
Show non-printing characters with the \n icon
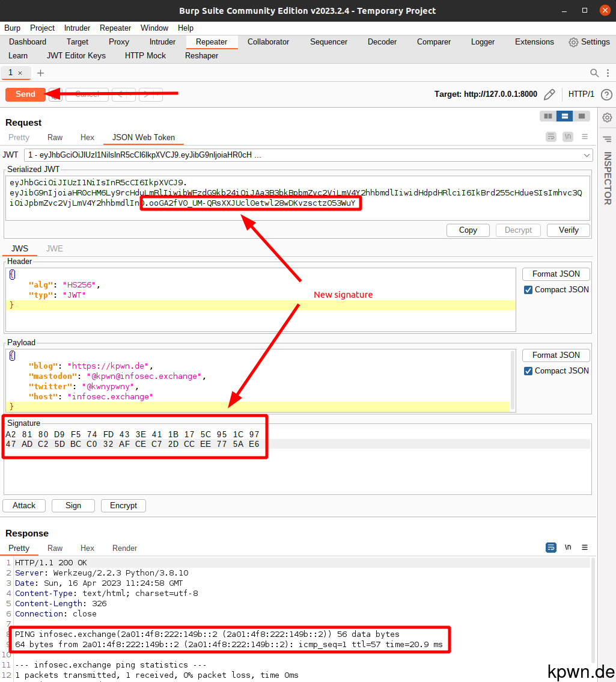click(567, 547)
